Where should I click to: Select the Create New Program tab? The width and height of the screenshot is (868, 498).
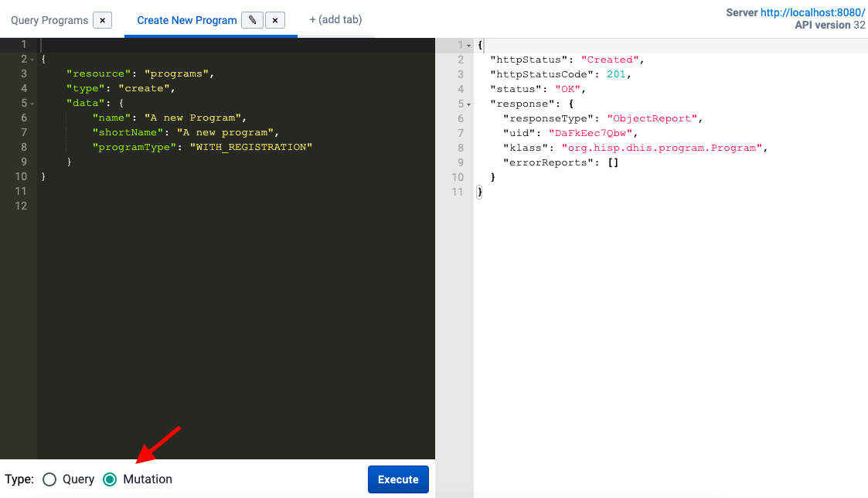click(186, 20)
